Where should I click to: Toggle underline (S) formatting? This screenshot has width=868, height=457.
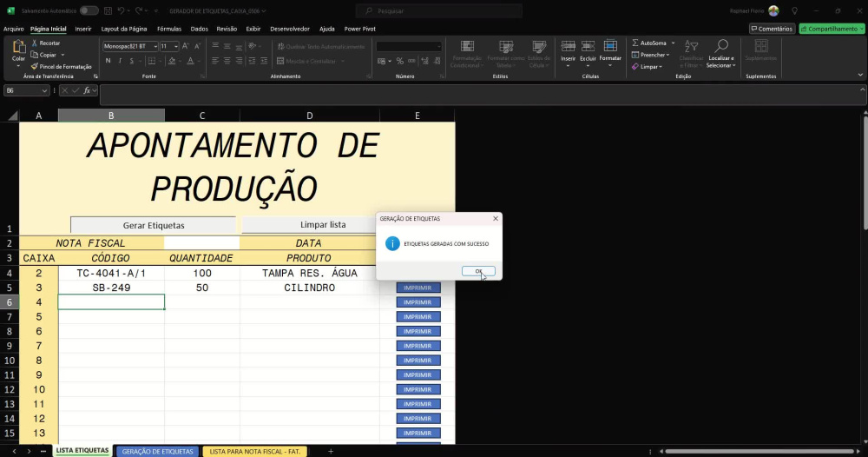[x=131, y=61]
